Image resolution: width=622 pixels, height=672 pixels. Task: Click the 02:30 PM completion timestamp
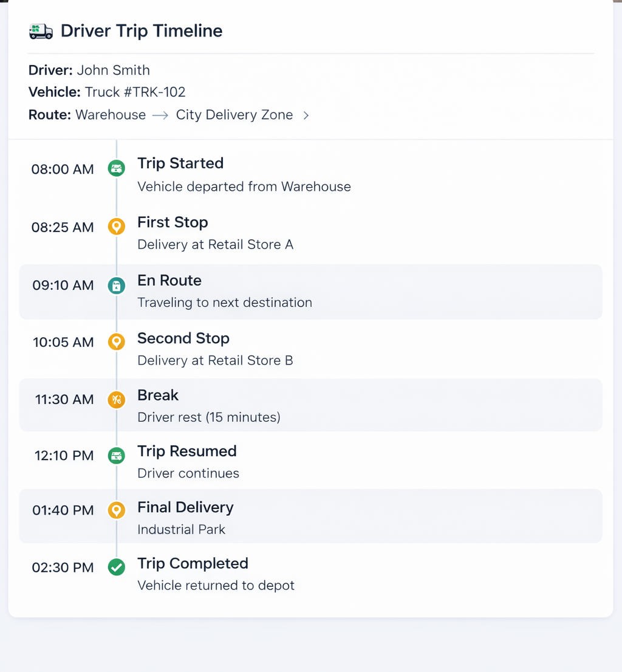(x=62, y=567)
